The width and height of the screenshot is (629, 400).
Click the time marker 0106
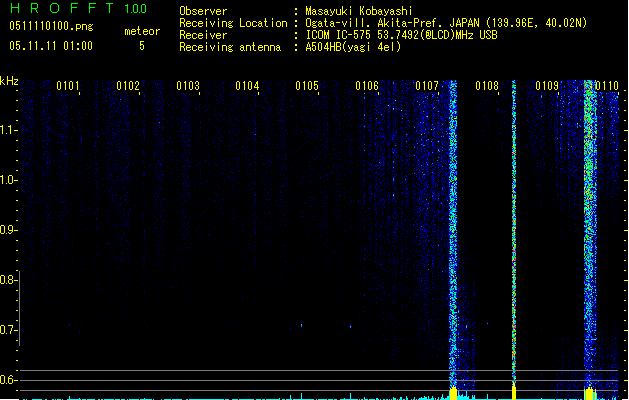(x=367, y=86)
